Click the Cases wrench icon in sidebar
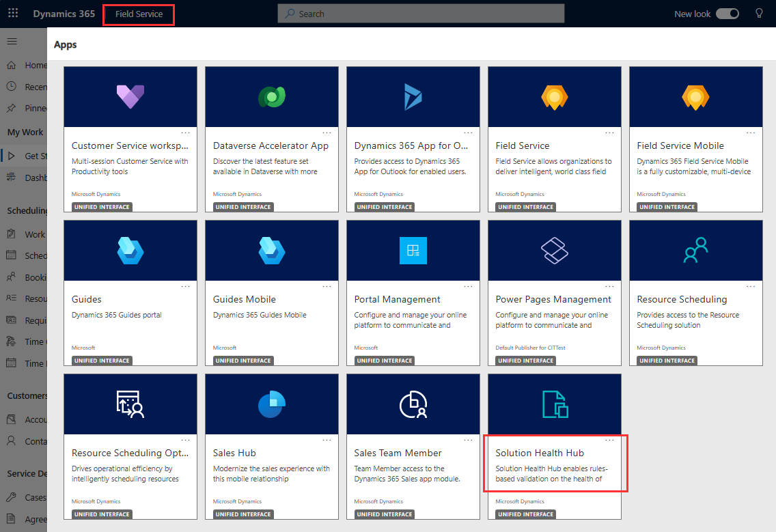 click(x=12, y=497)
